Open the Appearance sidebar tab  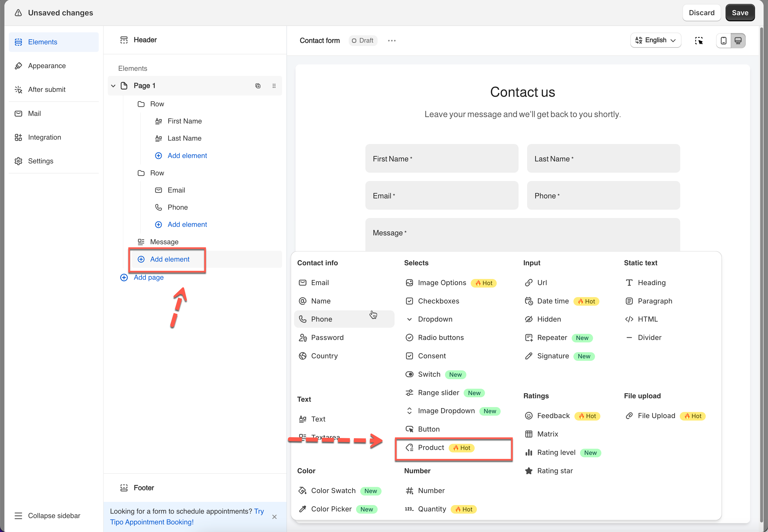47,66
